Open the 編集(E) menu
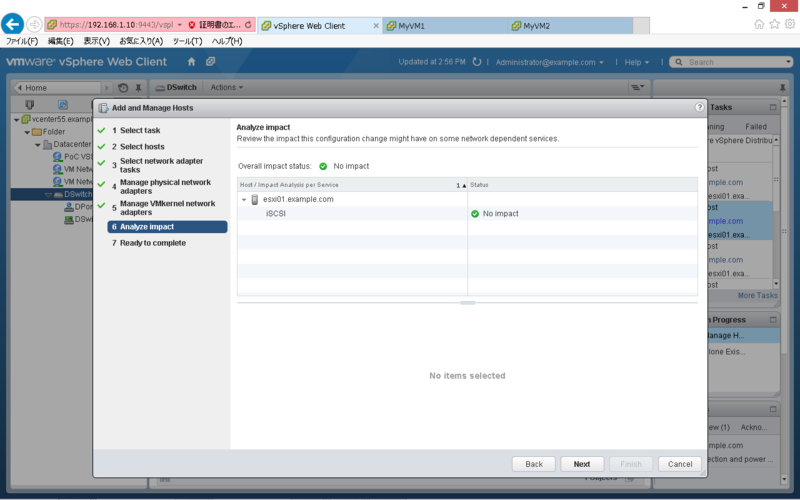Viewport: 800px width, 500px height. 60,41
